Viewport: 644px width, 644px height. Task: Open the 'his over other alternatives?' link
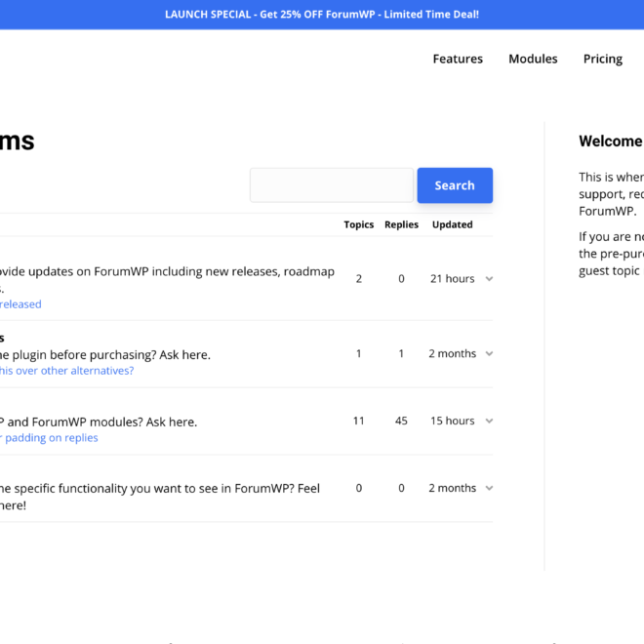67,371
